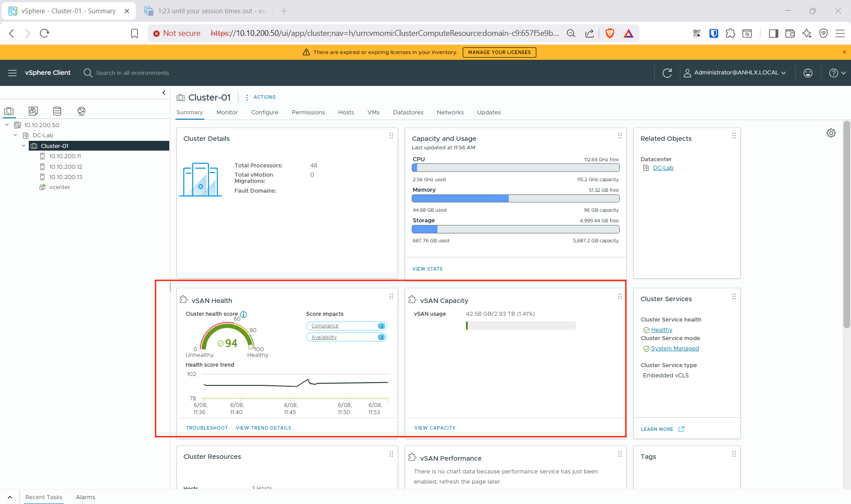
Task: Click the vSAN usage progress bar
Action: 521,326
